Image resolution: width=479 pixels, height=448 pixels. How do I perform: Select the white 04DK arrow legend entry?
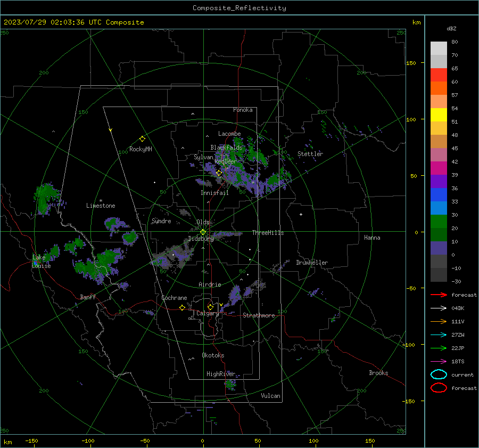pyautogui.click(x=439, y=308)
